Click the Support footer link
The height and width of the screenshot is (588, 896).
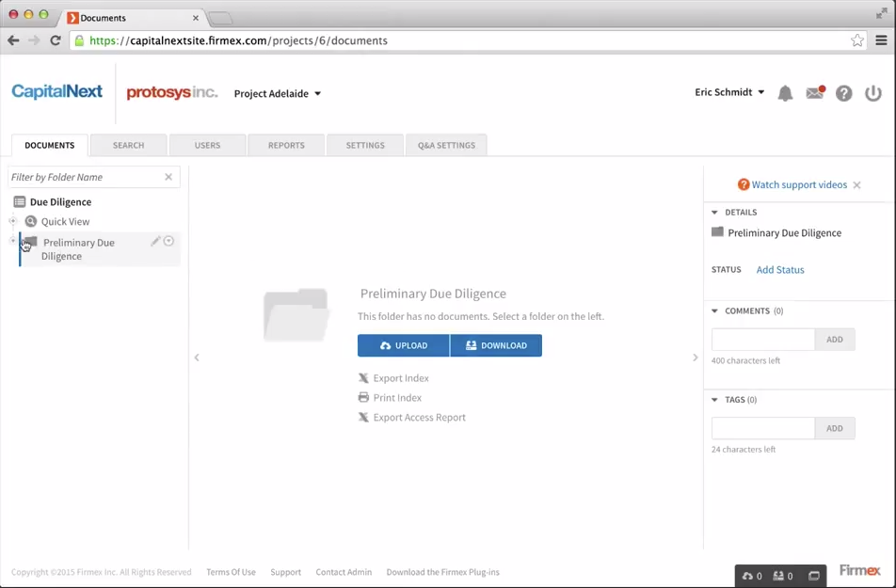286,572
